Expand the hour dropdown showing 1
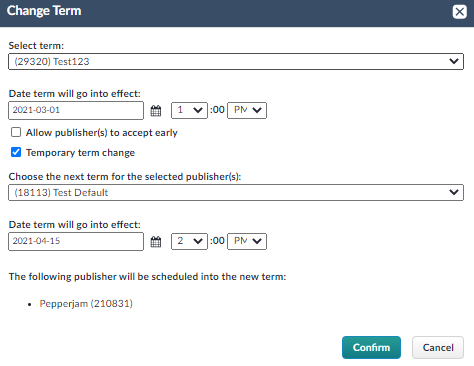The image size is (474, 366). pyautogui.click(x=189, y=110)
